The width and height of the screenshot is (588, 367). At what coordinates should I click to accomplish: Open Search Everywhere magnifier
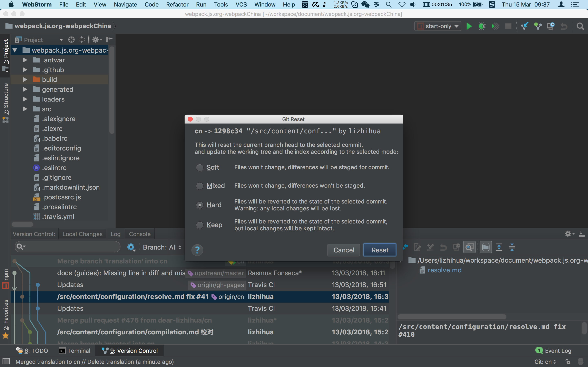tap(581, 26)
